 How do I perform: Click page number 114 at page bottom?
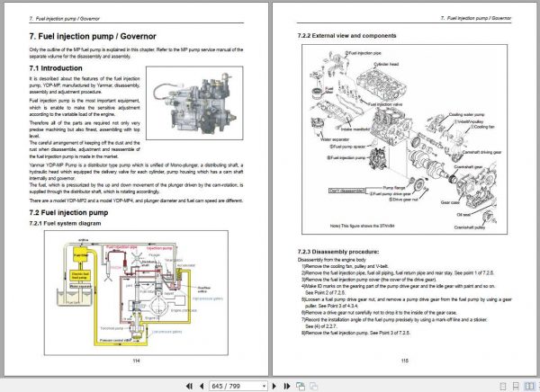[x=137, y=361]
